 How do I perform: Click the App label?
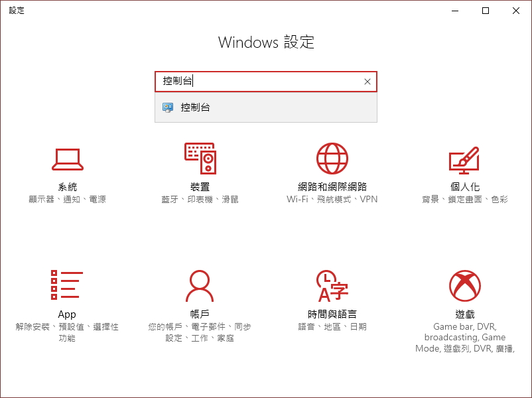(67, 314)
